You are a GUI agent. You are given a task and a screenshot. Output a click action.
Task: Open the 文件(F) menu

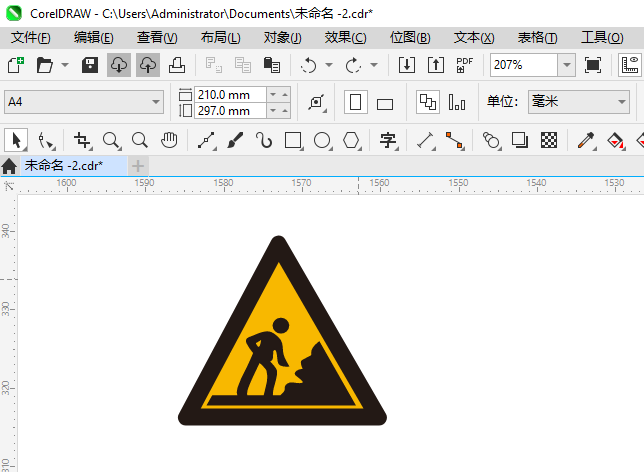(30, 37)
